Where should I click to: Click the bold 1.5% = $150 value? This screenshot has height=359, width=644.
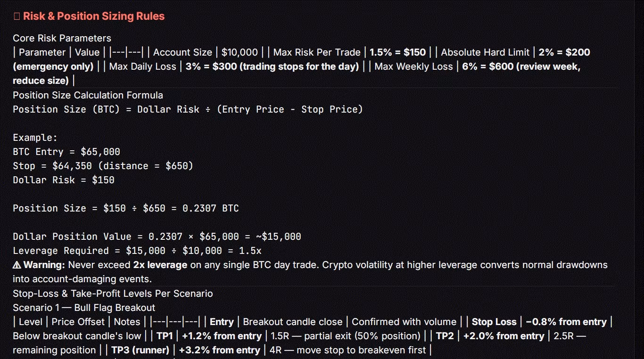coord(397,52)
